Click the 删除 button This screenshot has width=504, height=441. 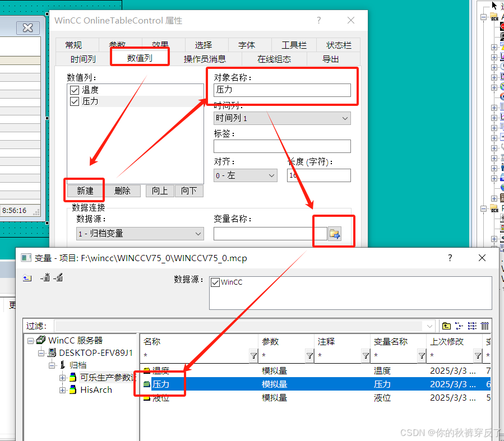tap(122, 191)
